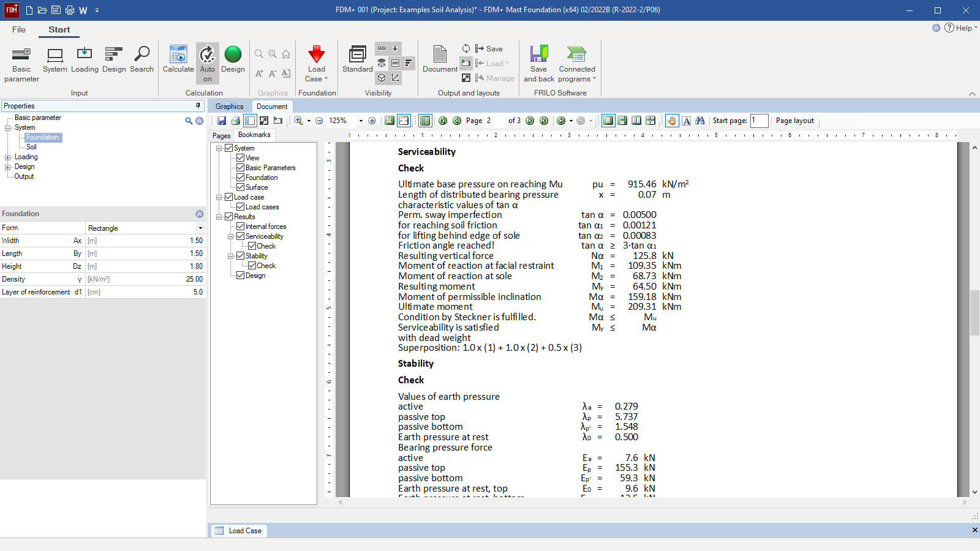Open the Form Rectangle dropdown

coord(200,228)
